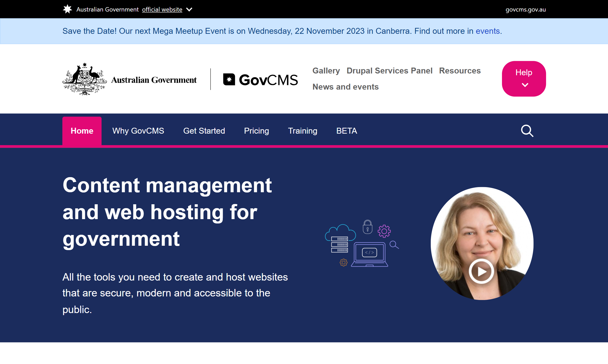Click the circular portrait thumbnail

pos(482,230)
